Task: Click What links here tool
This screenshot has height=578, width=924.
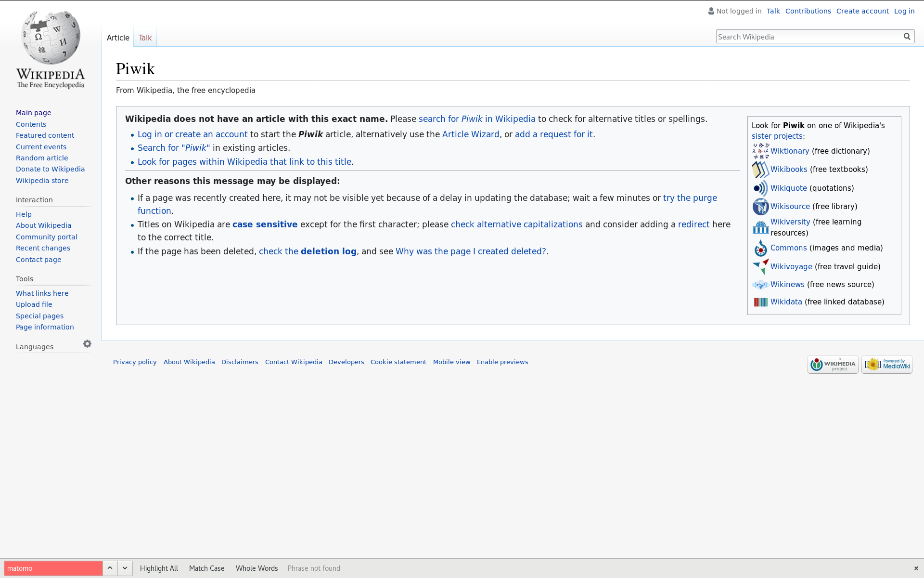Action: click(x=42, y=293)
